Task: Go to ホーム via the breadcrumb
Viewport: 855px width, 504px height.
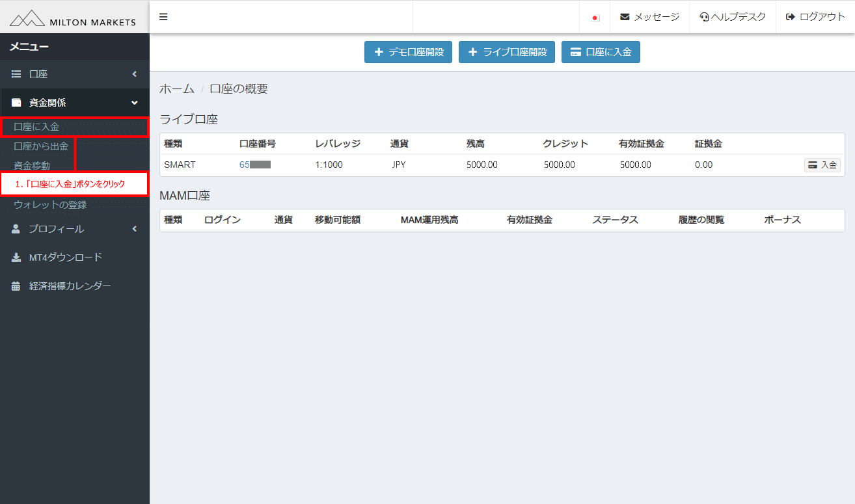Action: coord(177,88)
